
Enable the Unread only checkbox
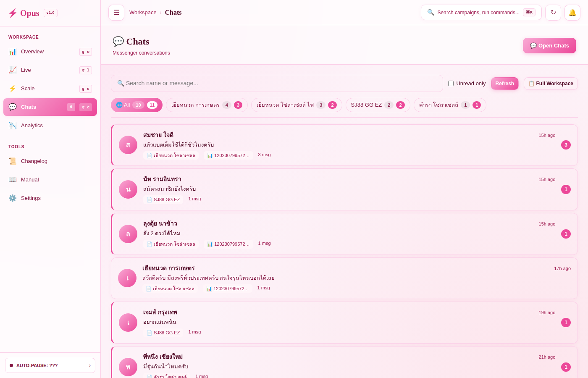click(451, 84)
